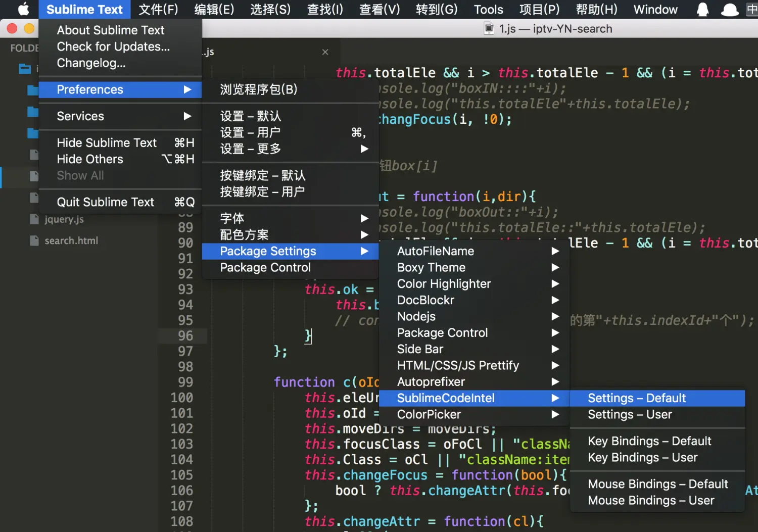This screenshot has width=758, height=532.
Task: Expand DocBlockr package settings
Action: (x=474, y=300)
